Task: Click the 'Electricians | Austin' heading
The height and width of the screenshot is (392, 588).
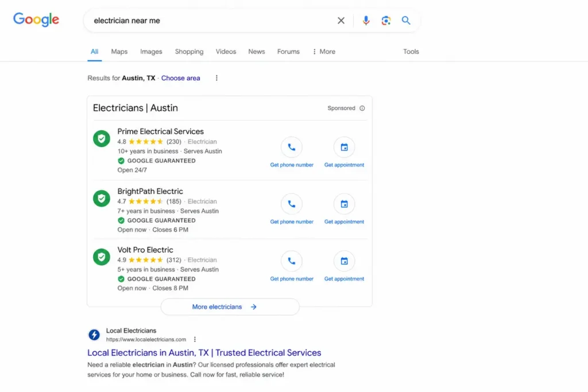Action: 136,108
